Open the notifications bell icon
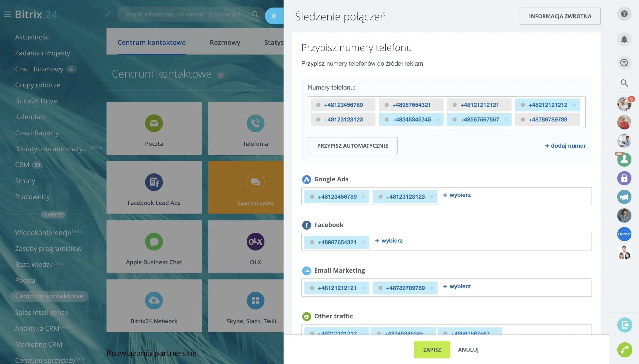 tap(624, 39)
